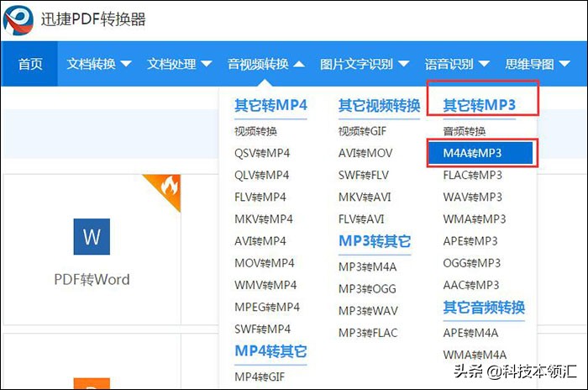588x390 pixels.
Task: Select MP3转WAV
Action: [368, 311]
